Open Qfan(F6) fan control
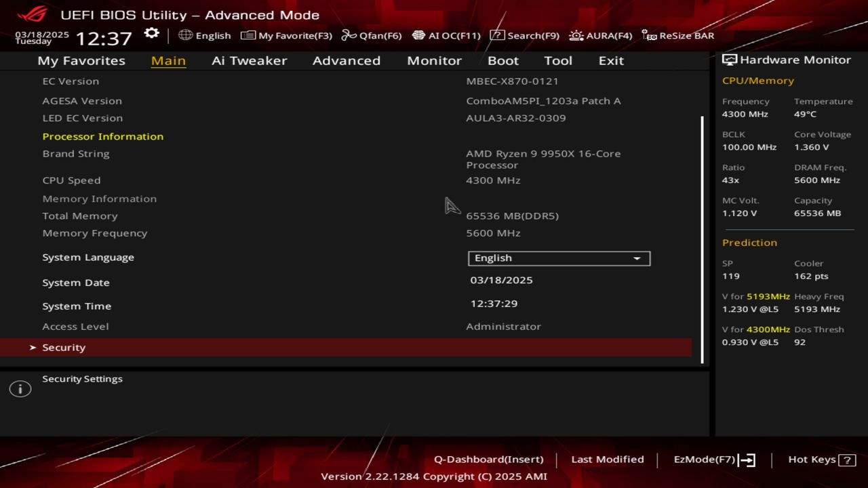The width and height of the screenshot is (868, 488). [371, 35]
